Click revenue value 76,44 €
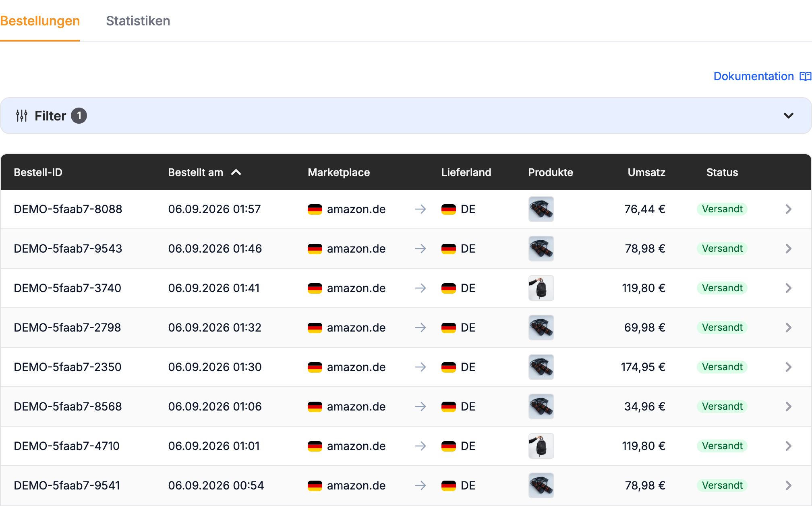The image size is (812, 506). click(645, 209)
